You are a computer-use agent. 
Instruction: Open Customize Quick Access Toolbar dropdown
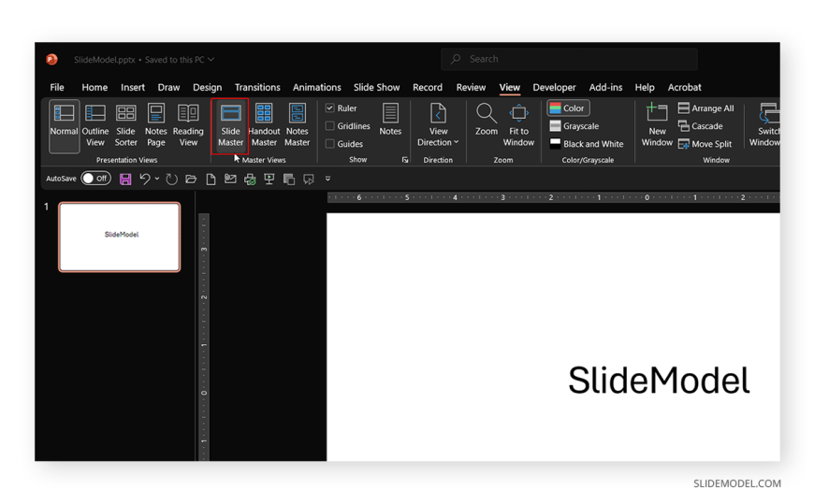click(327, 180)
